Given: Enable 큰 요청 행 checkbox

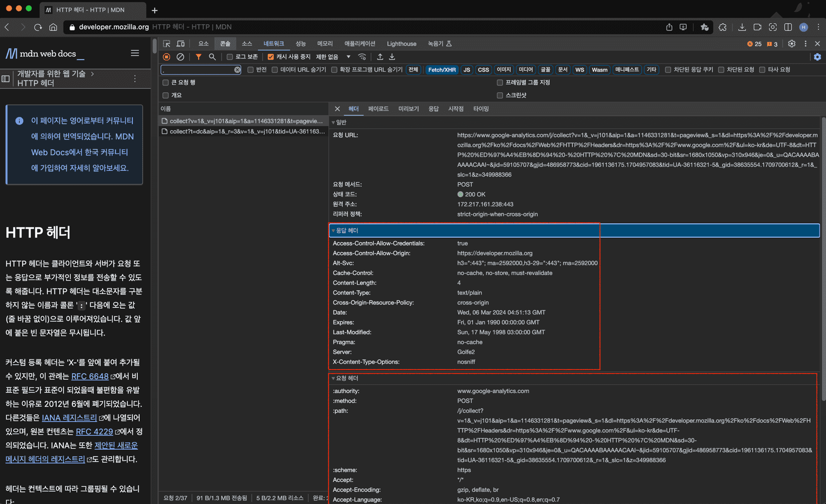Looking at the screenshot, I should (x=165, y=83).
